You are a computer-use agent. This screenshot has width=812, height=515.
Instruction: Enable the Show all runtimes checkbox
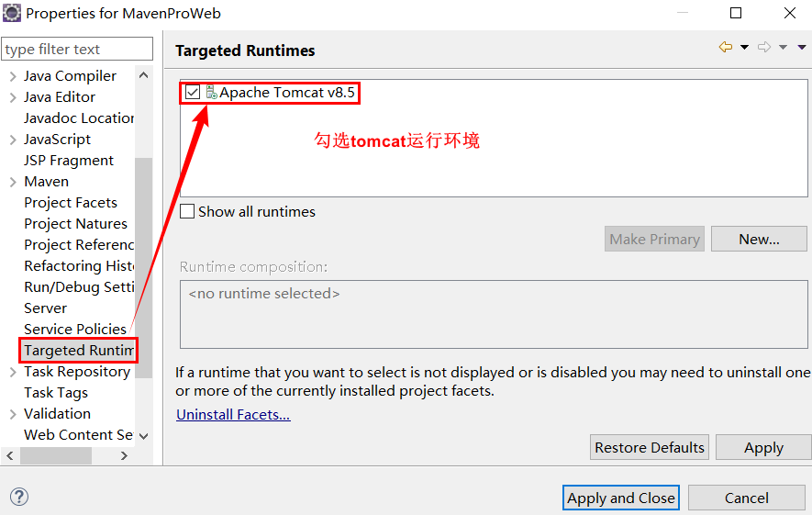[187, 211]
